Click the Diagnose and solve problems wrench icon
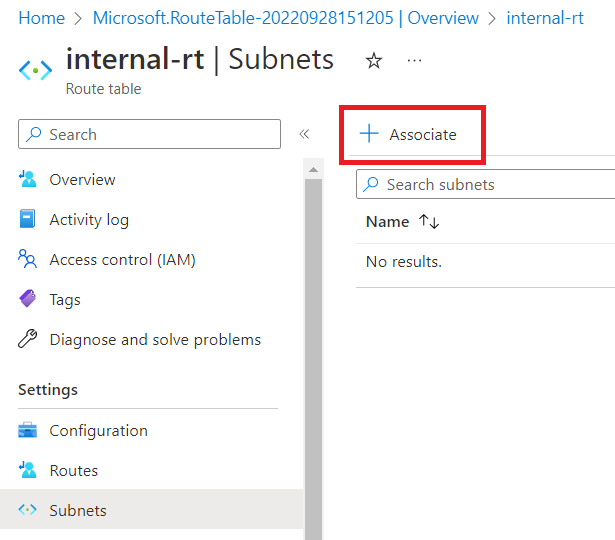Screen dimensions: 615x540 (28, 340)
